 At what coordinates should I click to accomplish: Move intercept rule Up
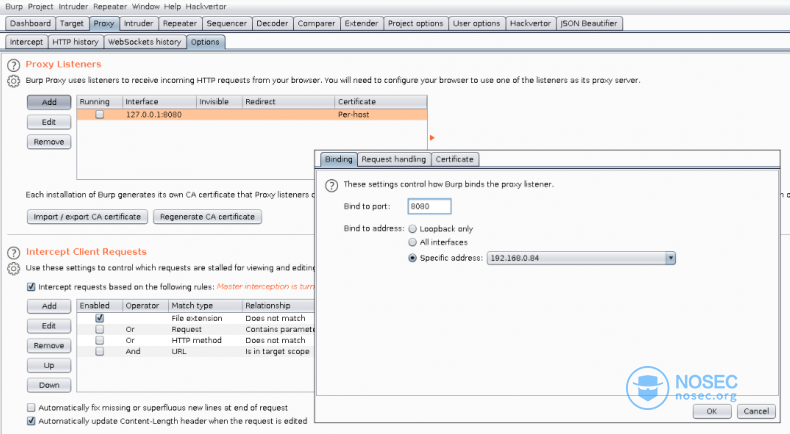[49, 365]
